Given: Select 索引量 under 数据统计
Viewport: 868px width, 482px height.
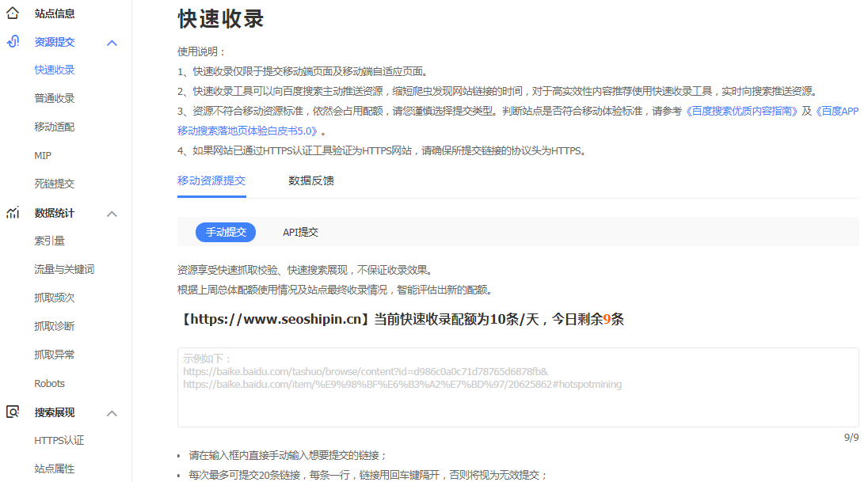Looking at the screenshot, I should [50, 241].
